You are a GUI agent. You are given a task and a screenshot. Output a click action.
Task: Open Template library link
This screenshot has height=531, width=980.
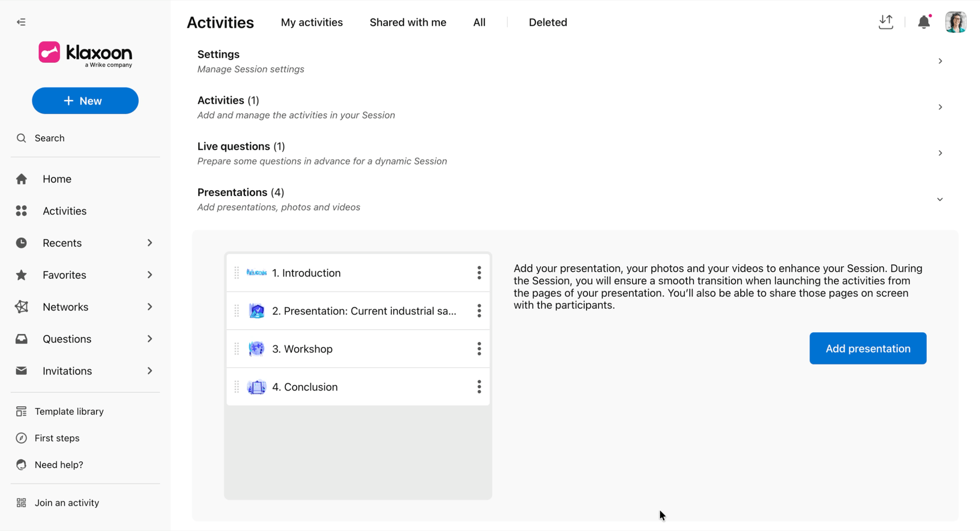click(x=69, y=412)
